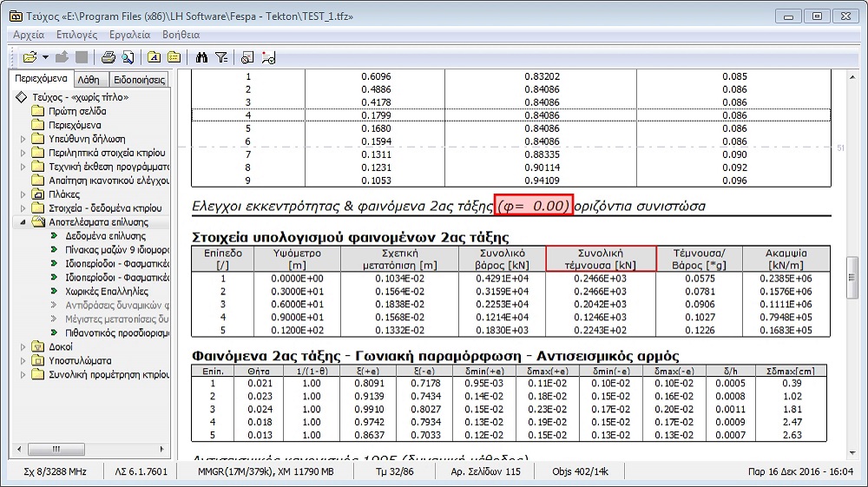This screenshot has width=868, height=487.
Task: Click the funnel filter icon
Action: point(221,57)
